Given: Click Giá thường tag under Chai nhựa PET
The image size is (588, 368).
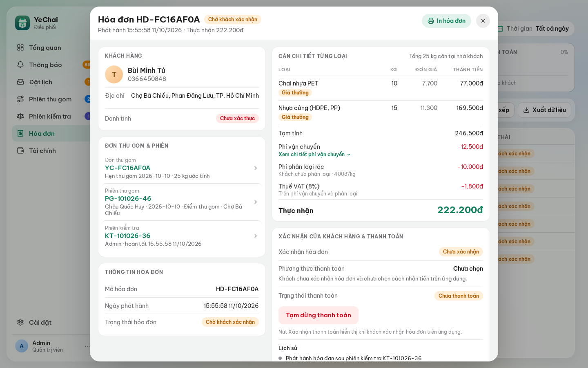Looking at the screenshot, I should (295, 93).
